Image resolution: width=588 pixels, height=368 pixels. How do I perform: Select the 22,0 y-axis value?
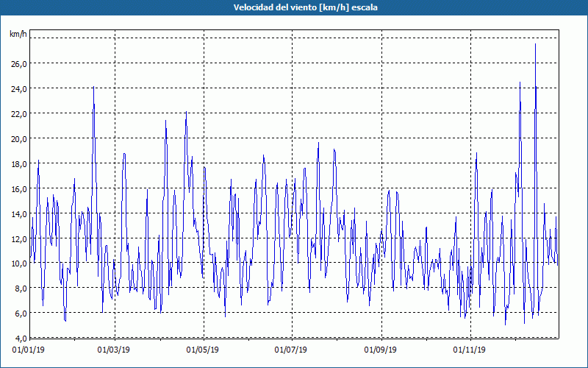click(x=19, y=114)
